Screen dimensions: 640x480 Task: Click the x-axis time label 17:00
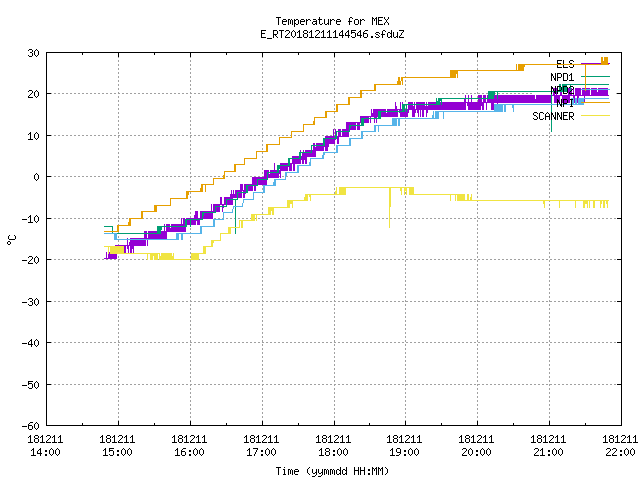[262, 453]
